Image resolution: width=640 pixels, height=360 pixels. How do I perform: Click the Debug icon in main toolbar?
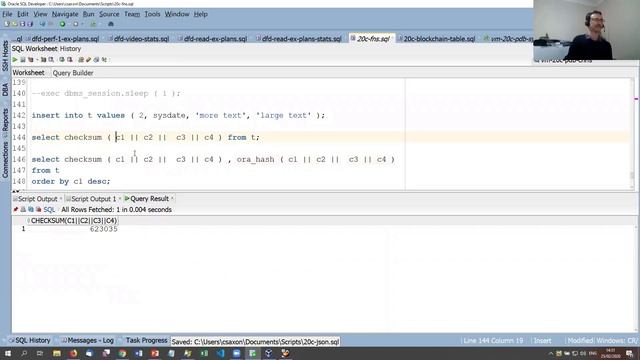pyautogui.click(x=76, y=24)
